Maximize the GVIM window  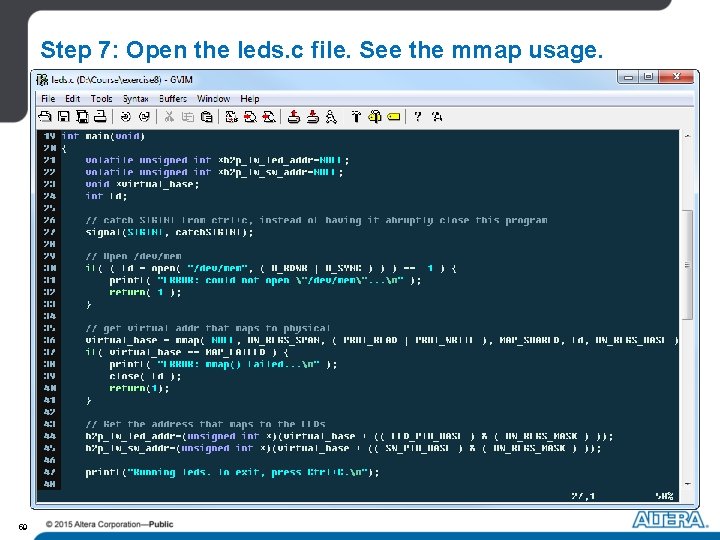[648, 77]
